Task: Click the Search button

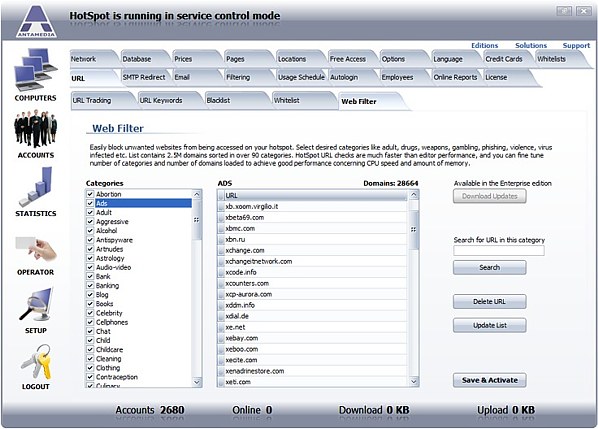Action: [490, 268]
